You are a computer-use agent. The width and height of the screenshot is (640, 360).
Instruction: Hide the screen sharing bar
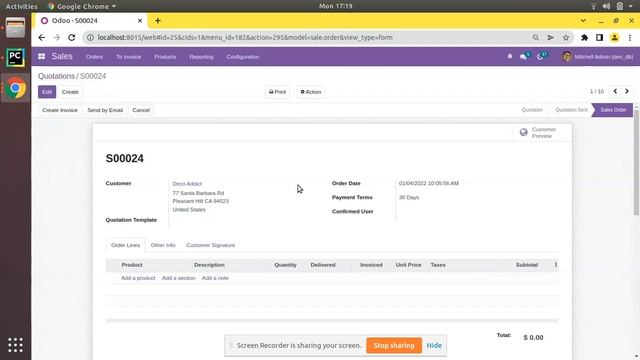click(x=434, y=345)
